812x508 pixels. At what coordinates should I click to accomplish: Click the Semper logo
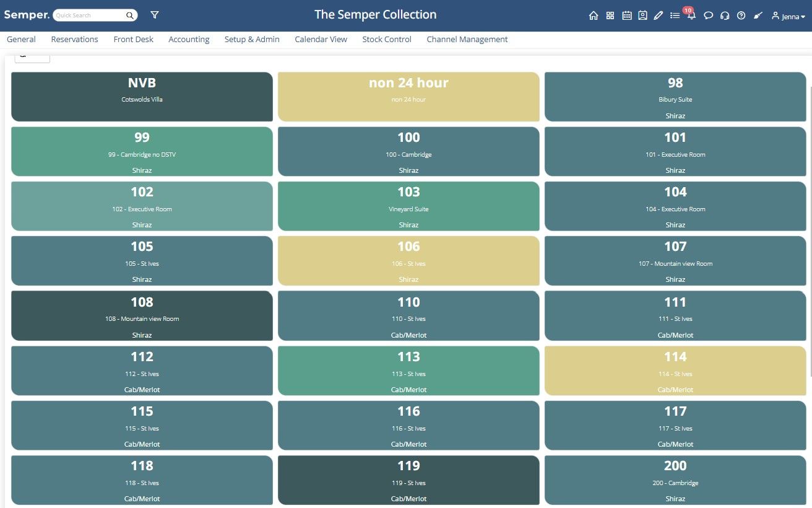27,14
